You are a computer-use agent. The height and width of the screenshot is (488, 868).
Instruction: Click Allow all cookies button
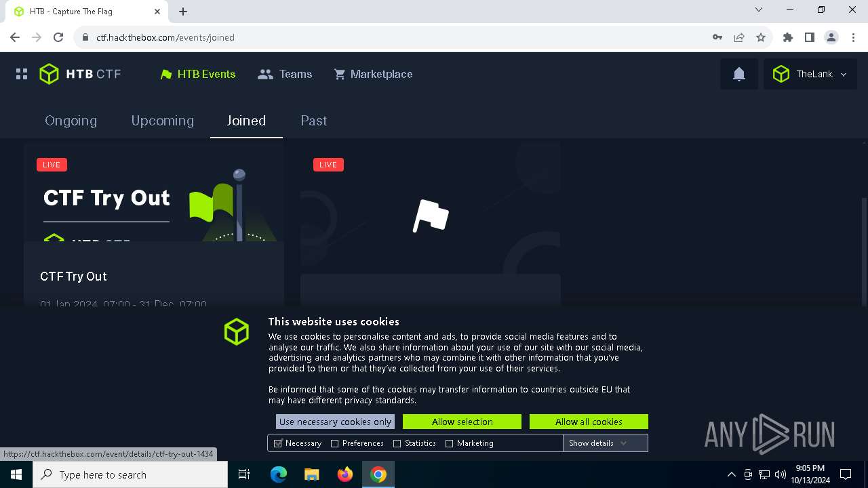click(x=589, y=422)
